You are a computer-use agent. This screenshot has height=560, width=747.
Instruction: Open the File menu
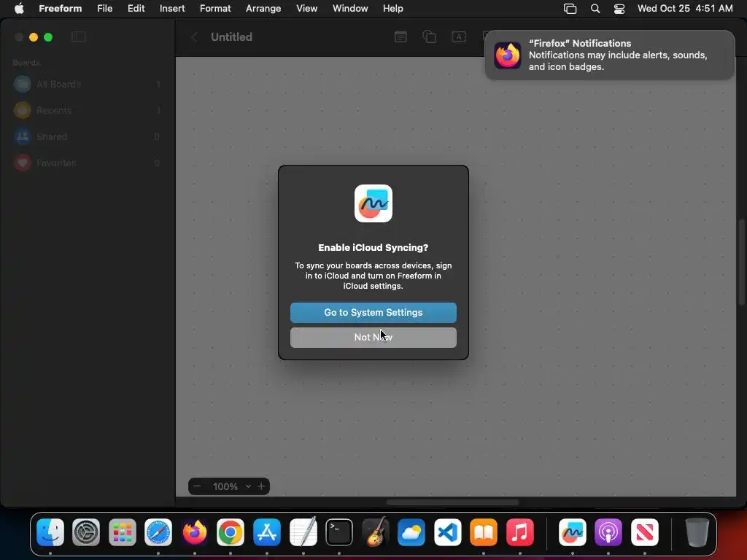tap(105, 8)
